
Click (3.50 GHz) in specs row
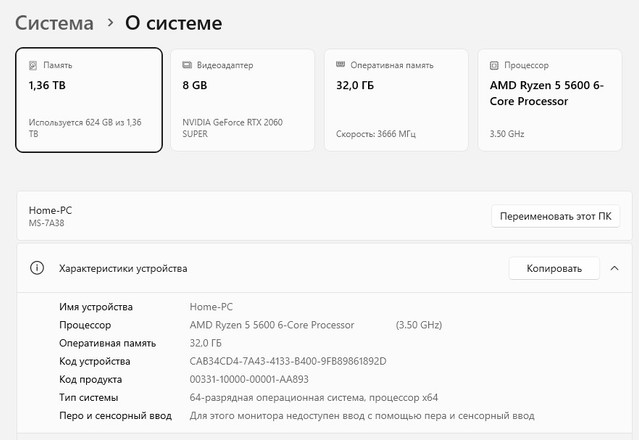coord(419,325)
